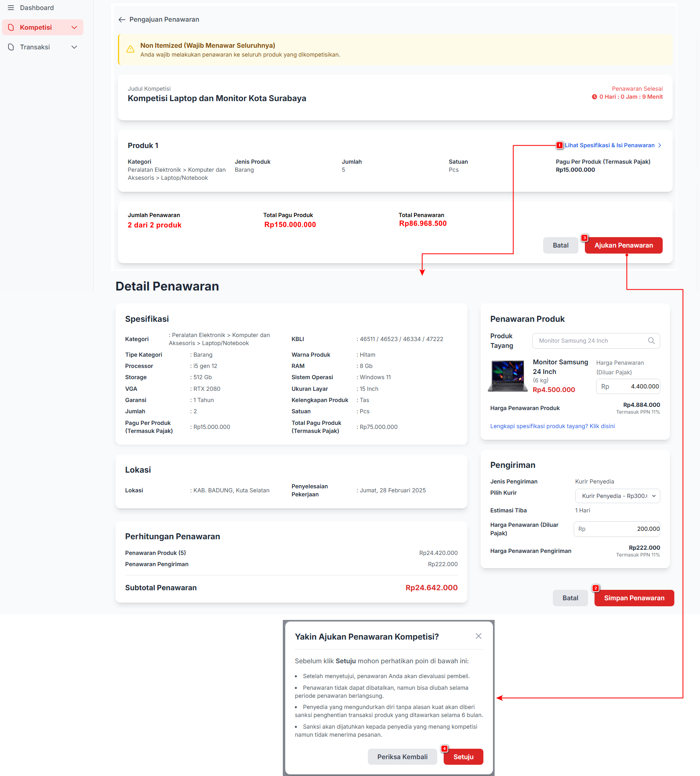700x776 pixels.
Task: Click the Kompetisi document icon in sidebar
Action: (x=11, y=27)
